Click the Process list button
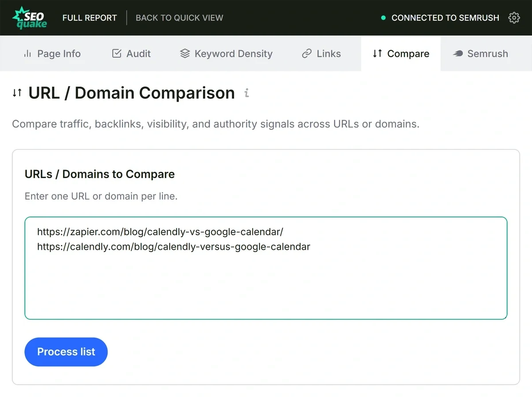 pos(66,352)
